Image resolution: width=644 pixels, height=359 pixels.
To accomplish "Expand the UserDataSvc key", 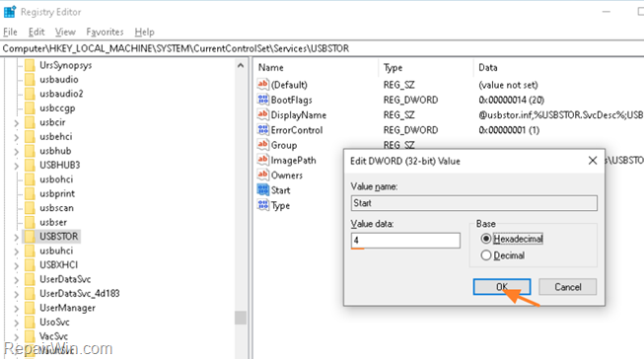I will (x=16, y=280).
